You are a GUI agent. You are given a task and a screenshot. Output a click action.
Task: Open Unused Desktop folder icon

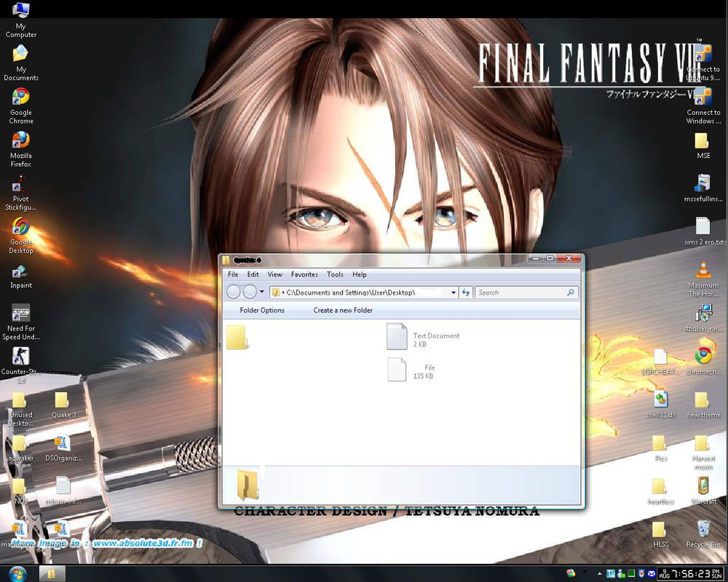20,409
